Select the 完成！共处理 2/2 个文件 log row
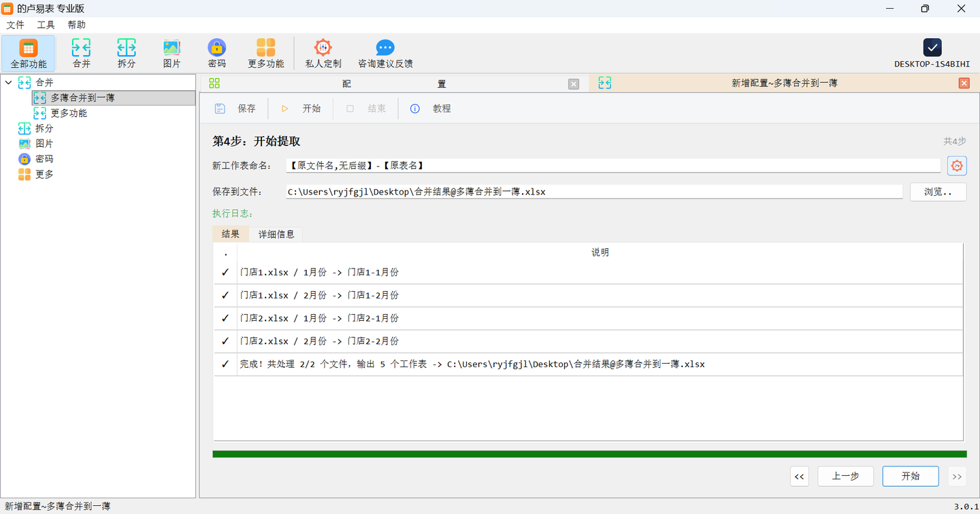Image resolution: width=980 pixels, height=514 pixels. click(588, 364)
